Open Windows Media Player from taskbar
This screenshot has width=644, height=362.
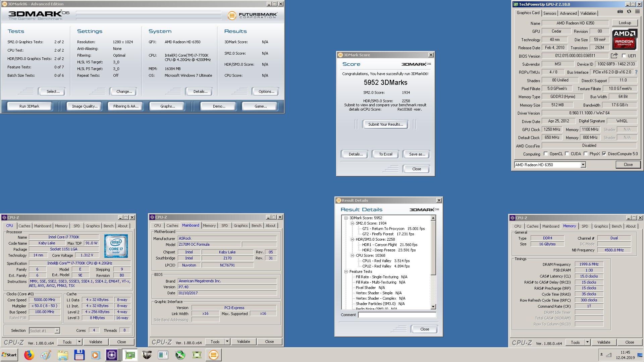[96, 355]
